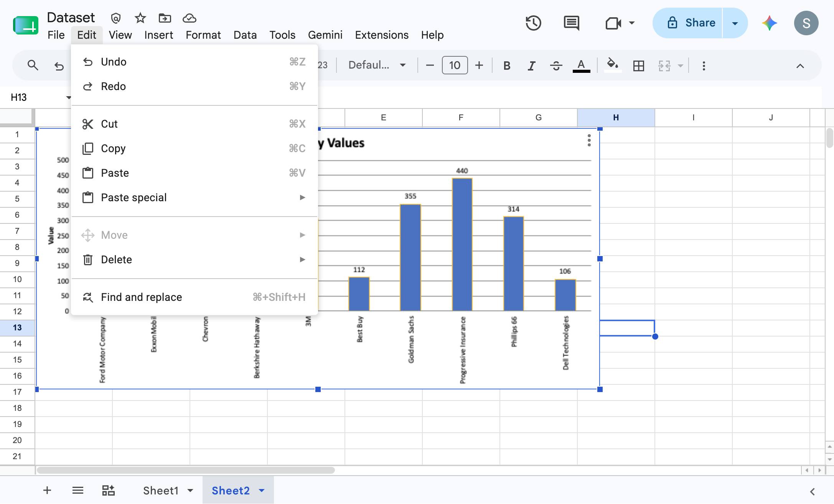Show the side panel arrow

click(x=812, y=492)
